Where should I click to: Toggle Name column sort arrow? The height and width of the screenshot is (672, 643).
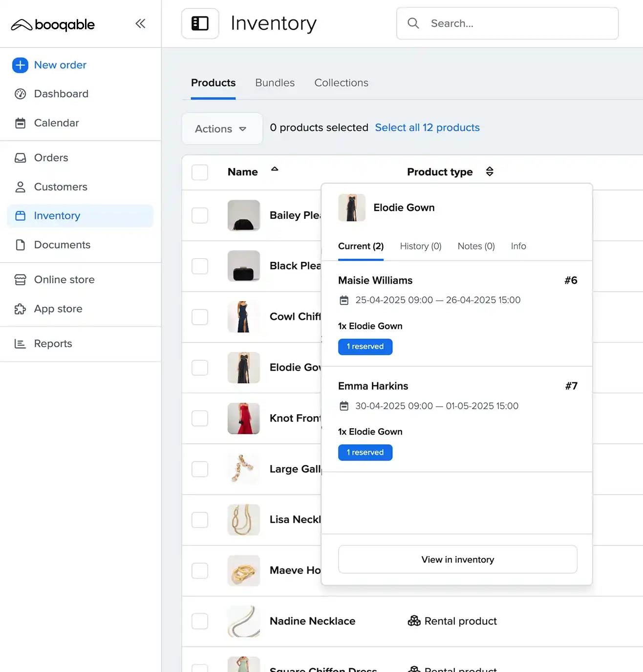click(275, 169)
